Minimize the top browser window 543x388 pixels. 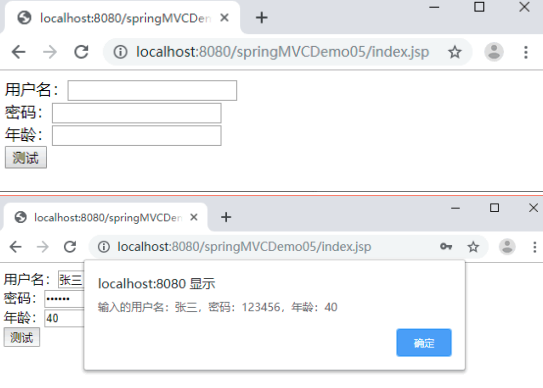(434, 7)
